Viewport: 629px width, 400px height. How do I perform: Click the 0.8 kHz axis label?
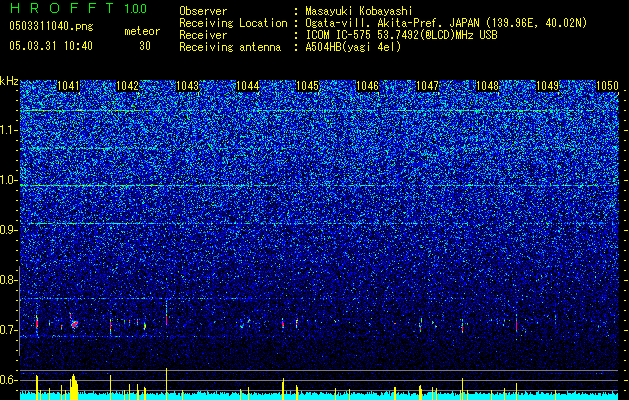(x=8, y=280)
